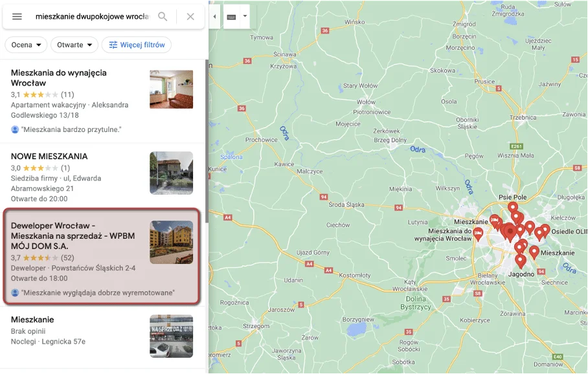Click the red pin left of Mieszkanie label near Siechnice

pos(534,252)
